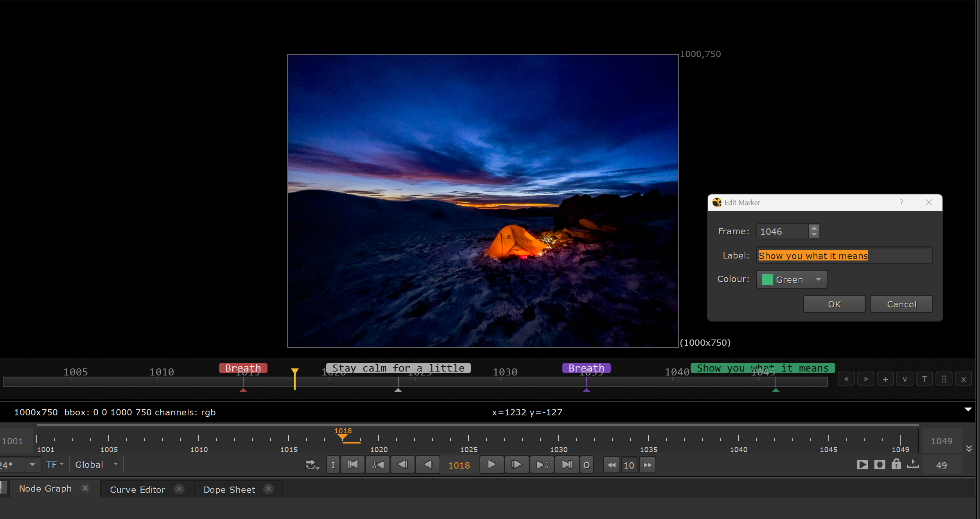
Task: Expand the TF timeline display dropdown
Action: coord(55,465)
